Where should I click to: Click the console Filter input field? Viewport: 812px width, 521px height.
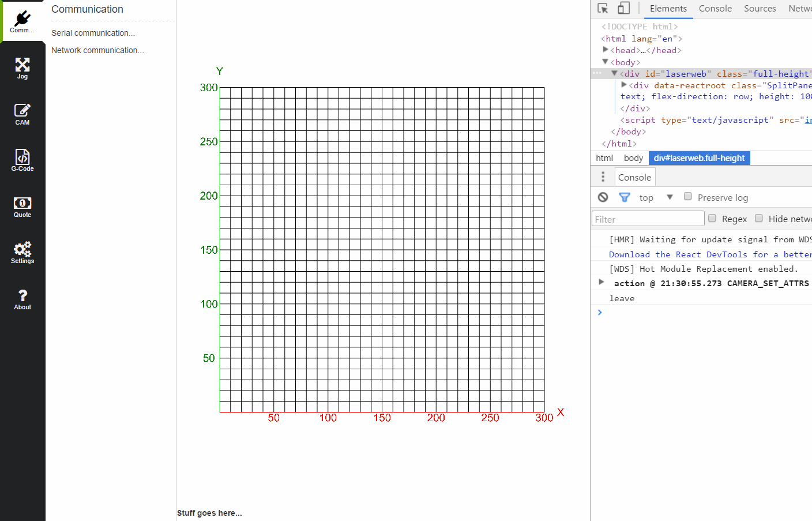[x=648, y=219]
